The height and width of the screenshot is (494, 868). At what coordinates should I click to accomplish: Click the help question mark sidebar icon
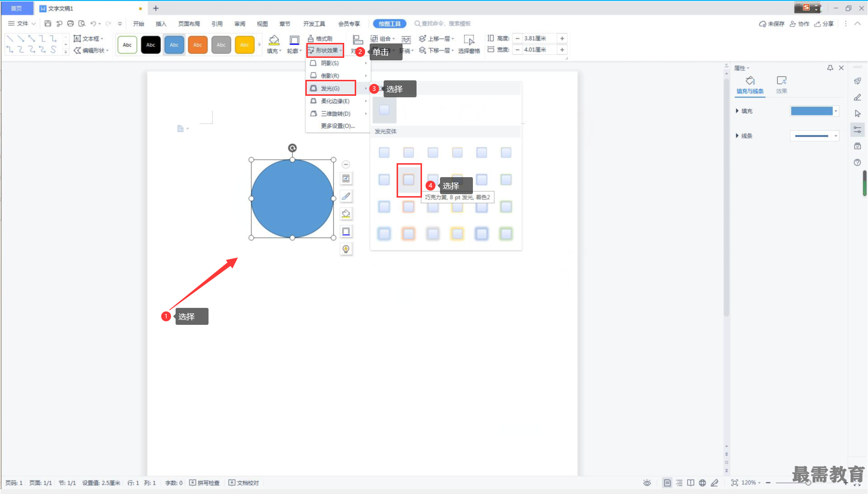858,162
